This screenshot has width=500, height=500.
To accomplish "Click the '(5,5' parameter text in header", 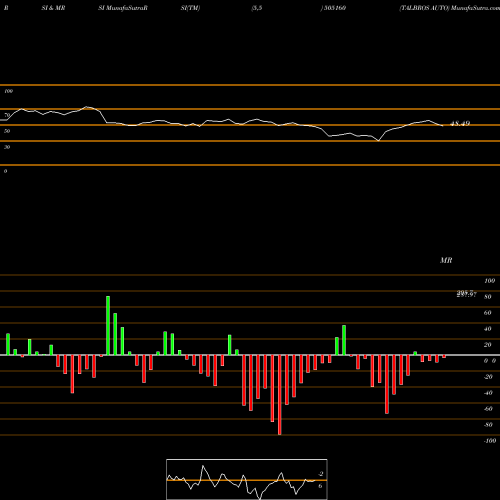I will (x=257, y=8).
